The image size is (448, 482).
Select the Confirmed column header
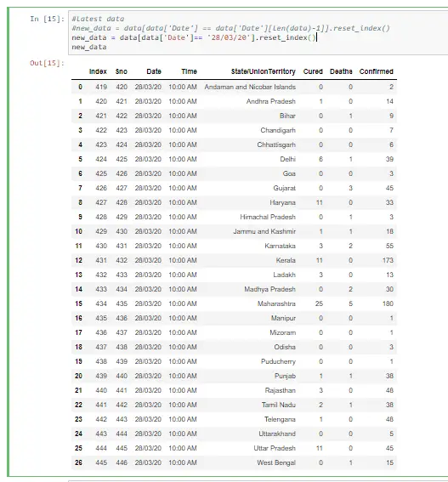click(376, 71)
